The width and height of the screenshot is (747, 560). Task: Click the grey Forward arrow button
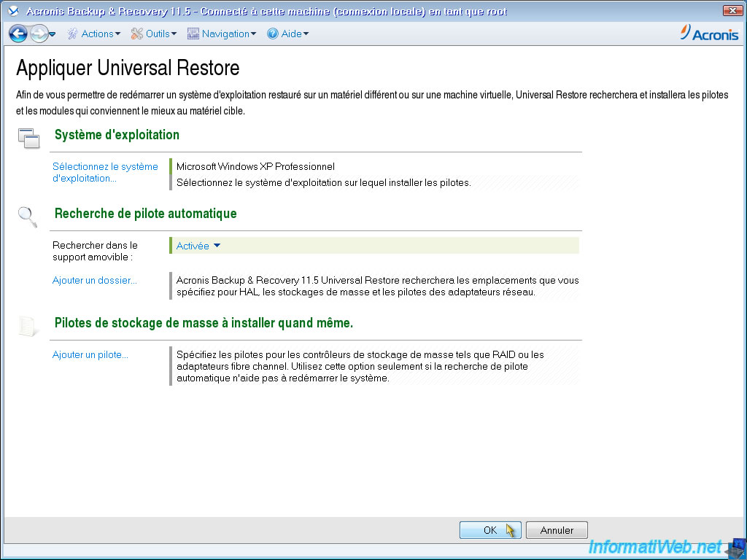click(39, 34)
